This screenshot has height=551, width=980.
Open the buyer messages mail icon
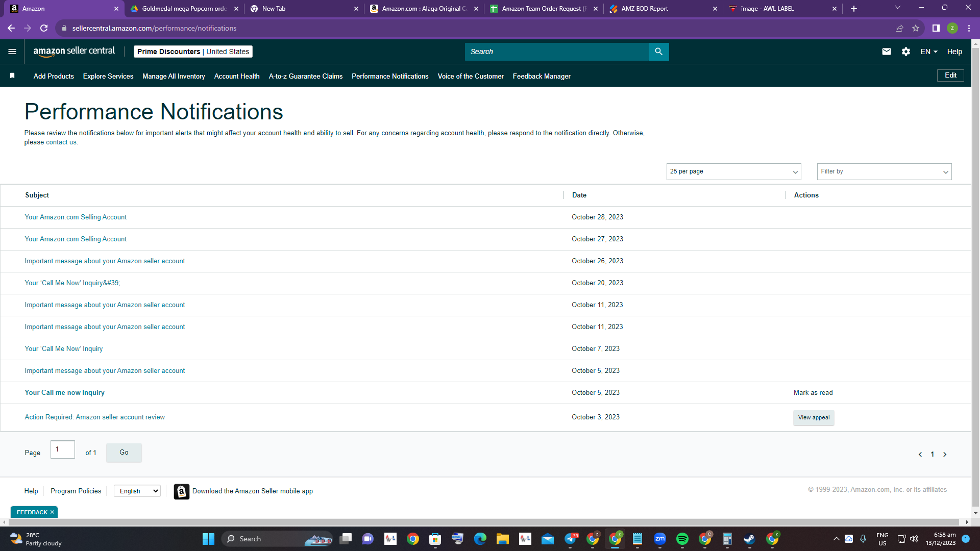(887, 52)
